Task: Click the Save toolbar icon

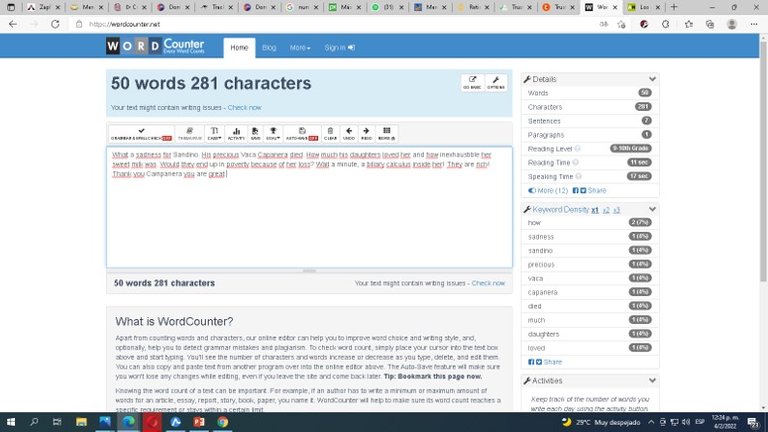Action: pyautogui.click(x=255, y=134)
